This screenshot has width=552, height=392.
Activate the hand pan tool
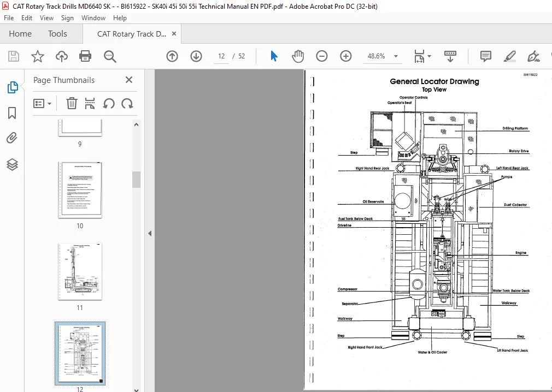[x=298, y=56]
